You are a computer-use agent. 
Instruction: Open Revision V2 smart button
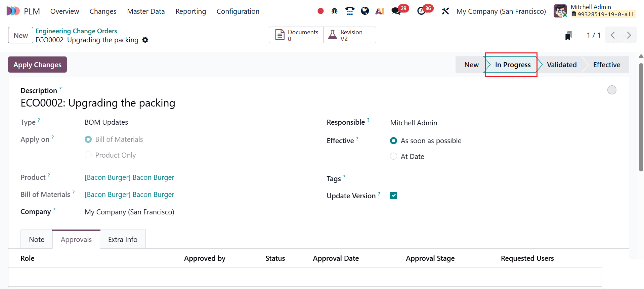pos(350,35)
